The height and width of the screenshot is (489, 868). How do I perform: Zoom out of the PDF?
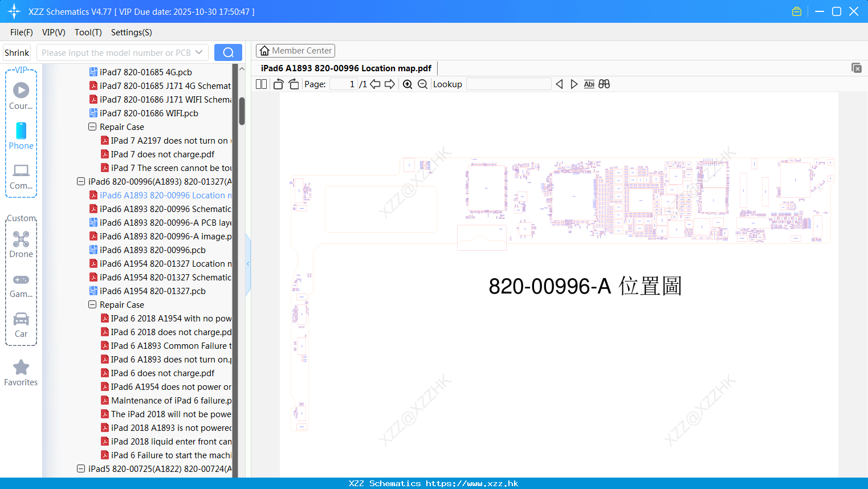[422, 84]
